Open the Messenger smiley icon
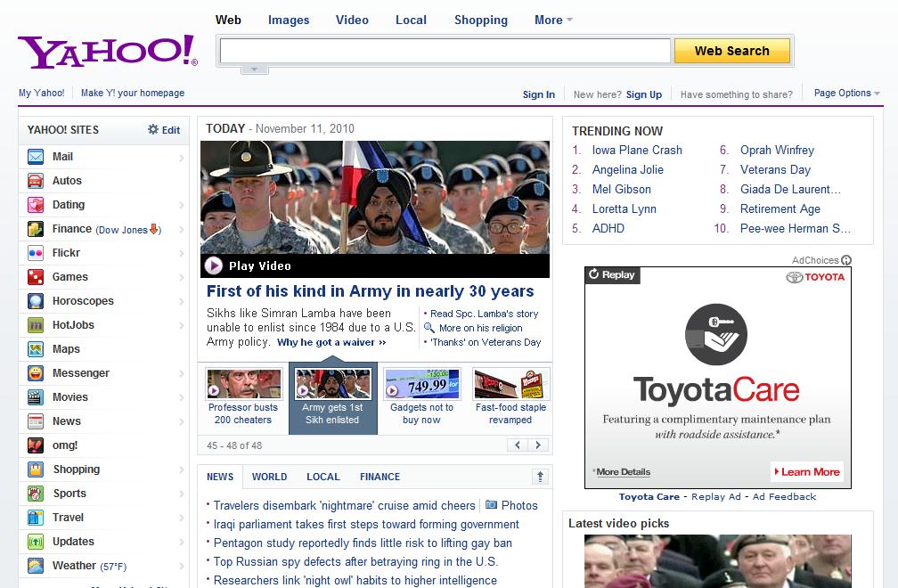Viewport: 898px width, 588px height. coord(36,373)
